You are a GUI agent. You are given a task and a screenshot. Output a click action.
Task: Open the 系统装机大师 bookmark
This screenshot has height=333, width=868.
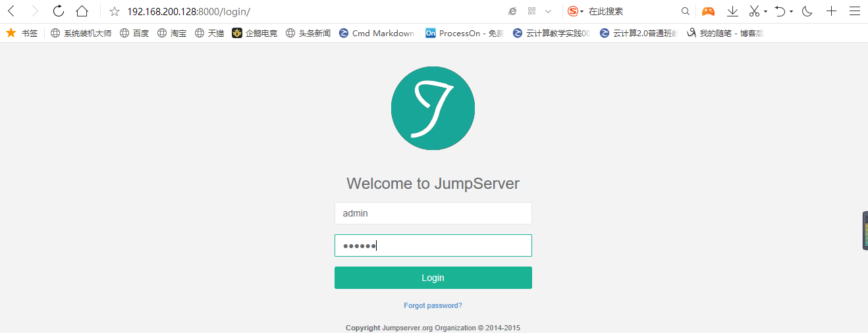tap(81, 33)
